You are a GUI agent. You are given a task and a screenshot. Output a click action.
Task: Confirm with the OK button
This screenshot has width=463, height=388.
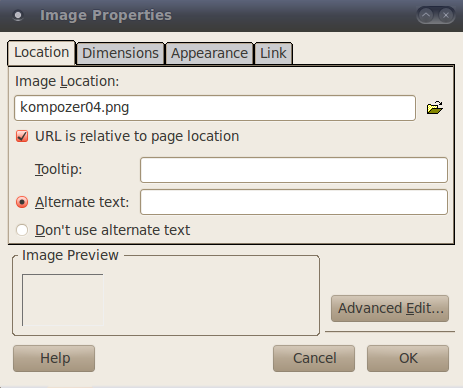[x=408, y=358]
